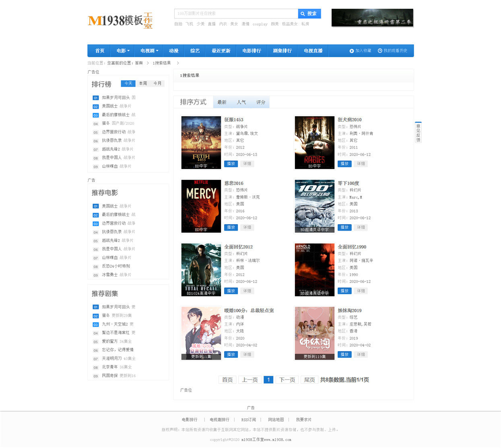The height and width of the screenshot is (448, 501).
Task: Click rank badge 01 in the leaderboard list
Action: pyautogui.click(x=95, y=98)
